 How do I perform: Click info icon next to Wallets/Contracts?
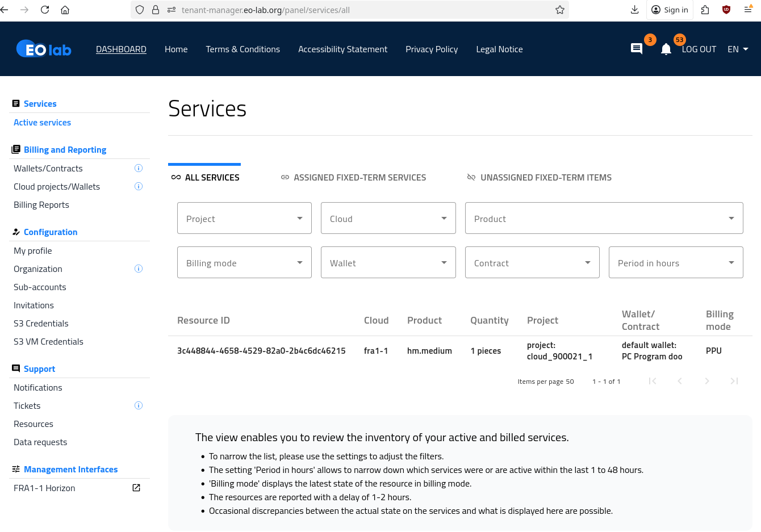coord(138,169)
